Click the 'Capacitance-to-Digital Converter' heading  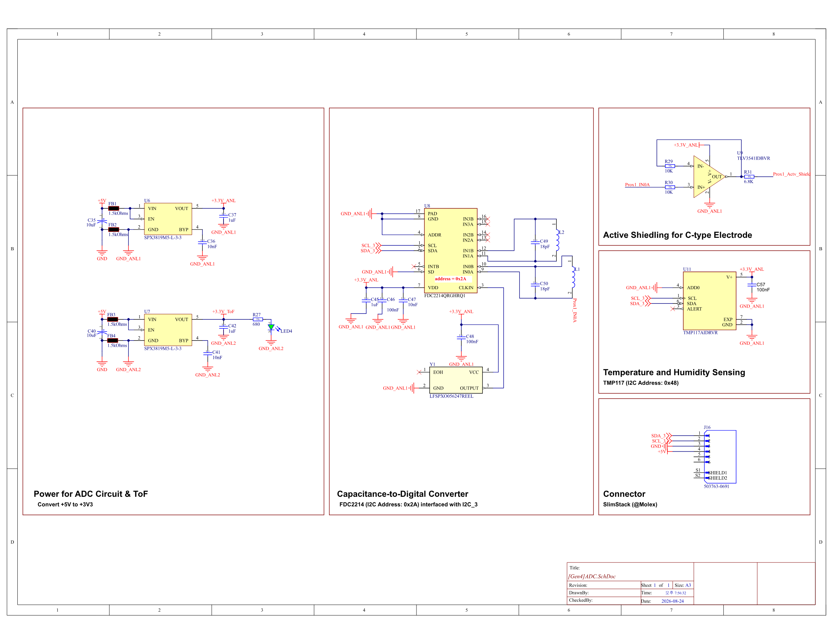(x=402, y=494)
